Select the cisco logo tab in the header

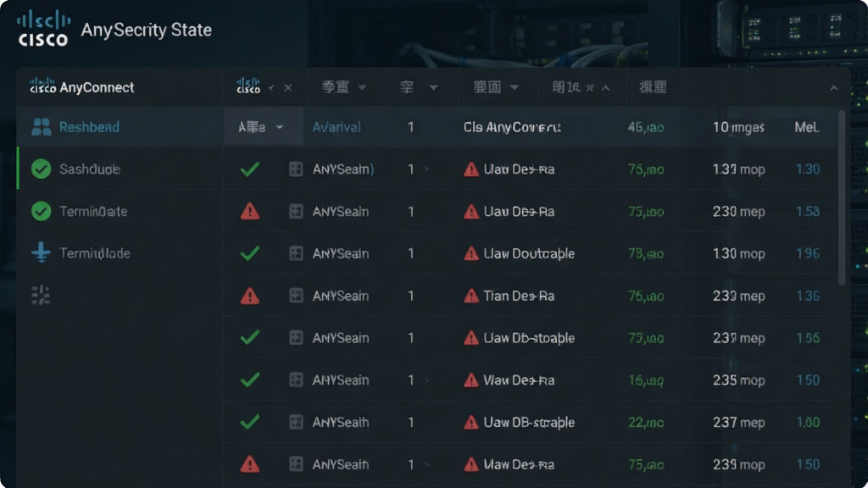(x=248, y=86)
